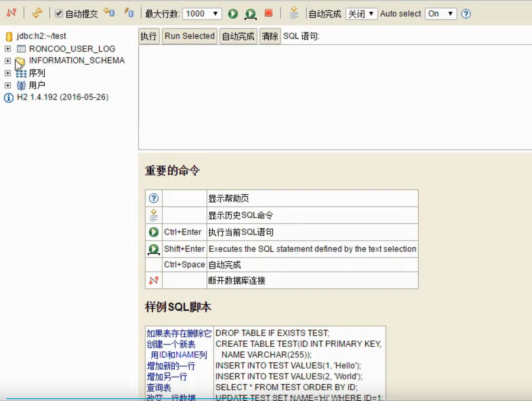Open the Auto select On dropdown
532x401 pixels.
[x=440, y=14]
